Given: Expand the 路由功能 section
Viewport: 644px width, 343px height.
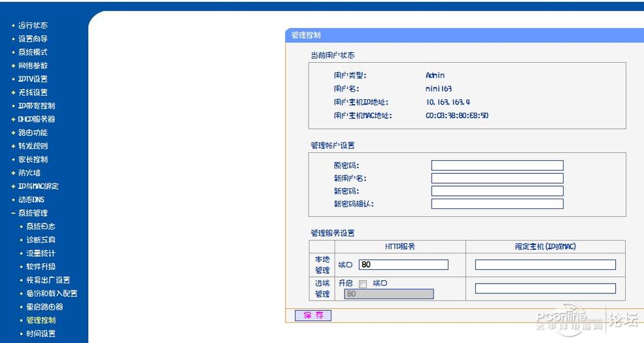Looking at the screenshot, I should [33, 133].
